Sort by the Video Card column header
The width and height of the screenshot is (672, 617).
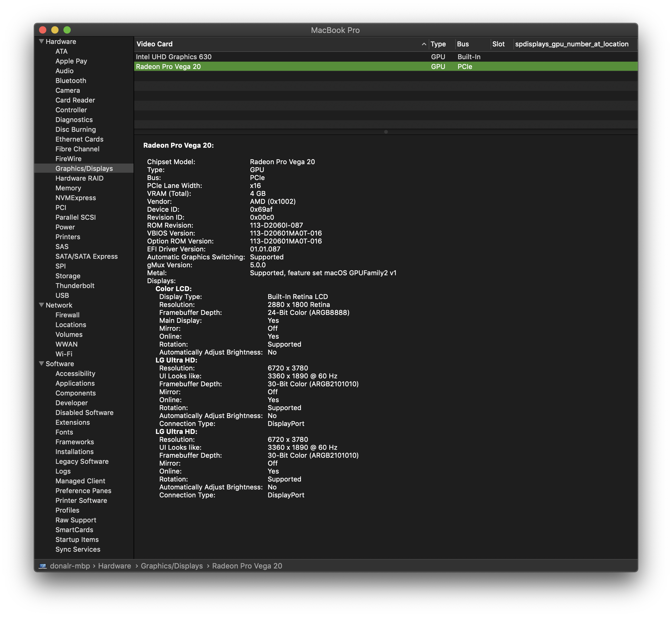point(154,44)
